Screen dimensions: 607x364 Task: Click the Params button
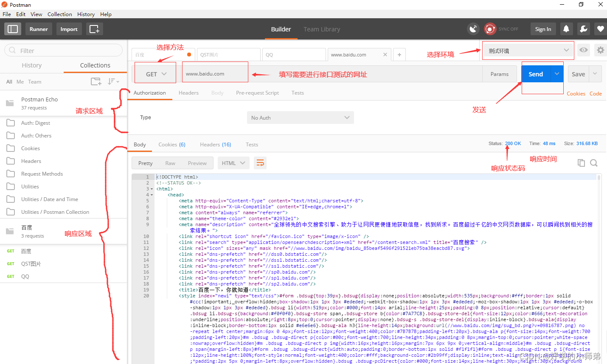pyautogui.click(x=500, y=74)
